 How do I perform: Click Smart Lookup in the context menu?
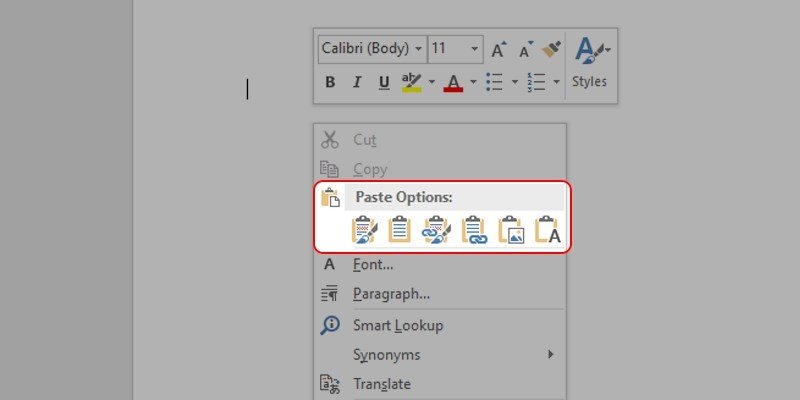click(x=397, y=325)
